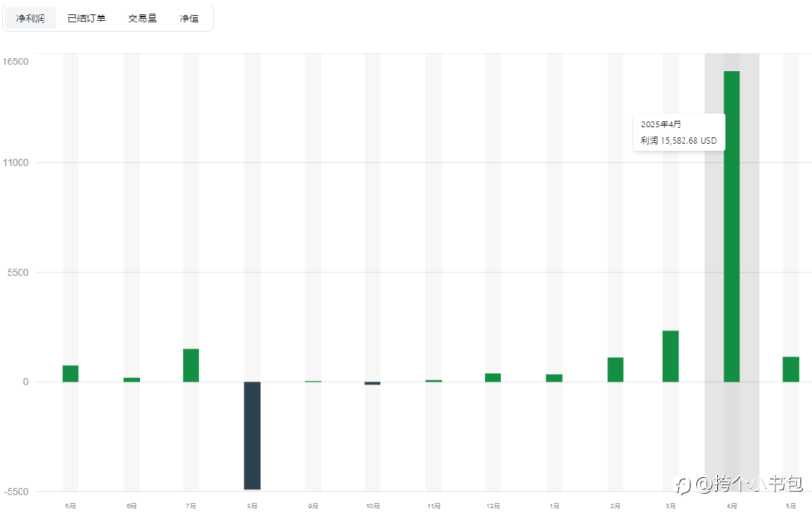Click the green 3月 profit bar
The height and width of the screenshot is (516, 812).
(x=670, y=356)
